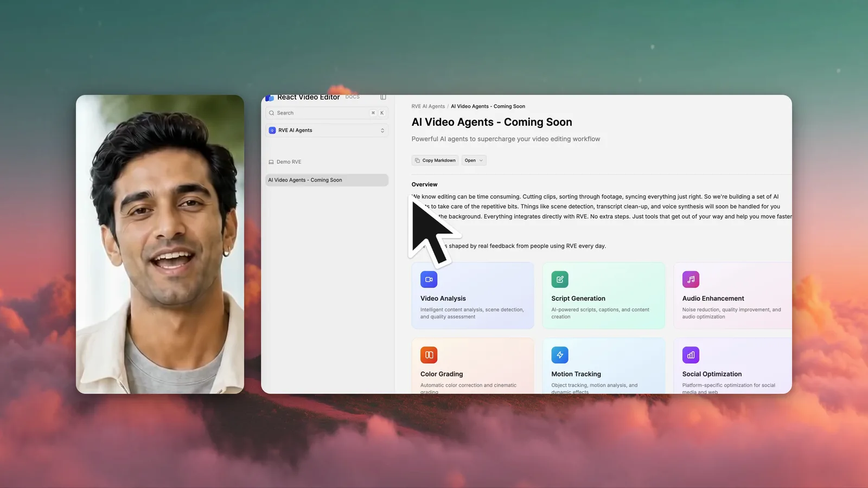This screenshot has width=868, height=488.
Task: Click the Color Grading orange icon
Action: tap(429, 355)
